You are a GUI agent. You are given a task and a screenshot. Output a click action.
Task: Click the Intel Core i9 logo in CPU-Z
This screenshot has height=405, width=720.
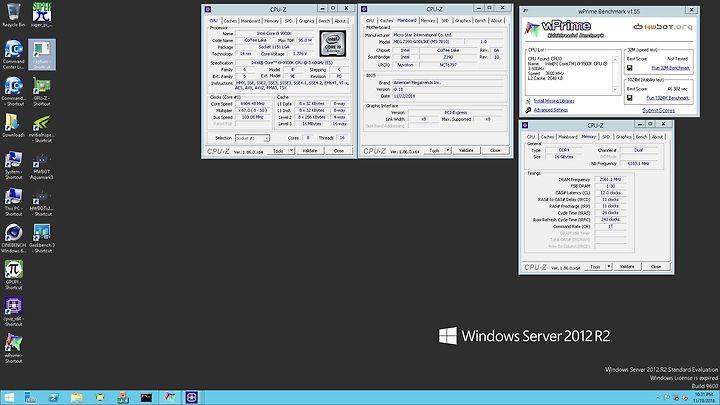[332, 44]
